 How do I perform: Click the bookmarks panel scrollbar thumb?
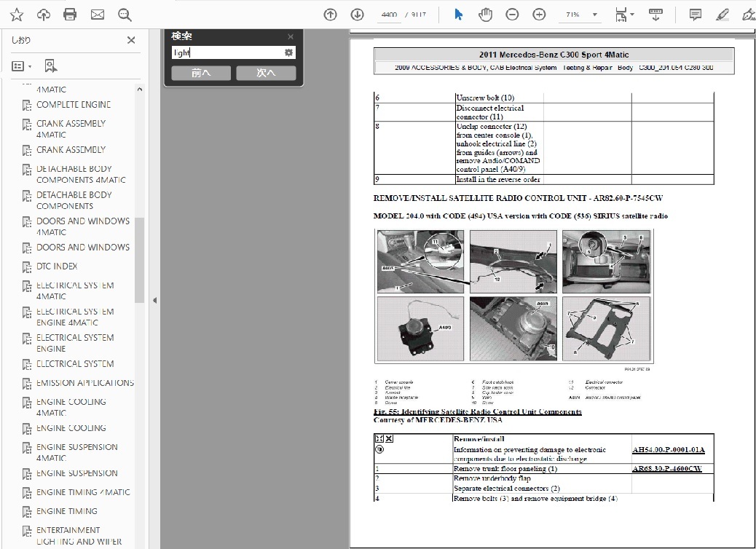(x=140, y=260)
